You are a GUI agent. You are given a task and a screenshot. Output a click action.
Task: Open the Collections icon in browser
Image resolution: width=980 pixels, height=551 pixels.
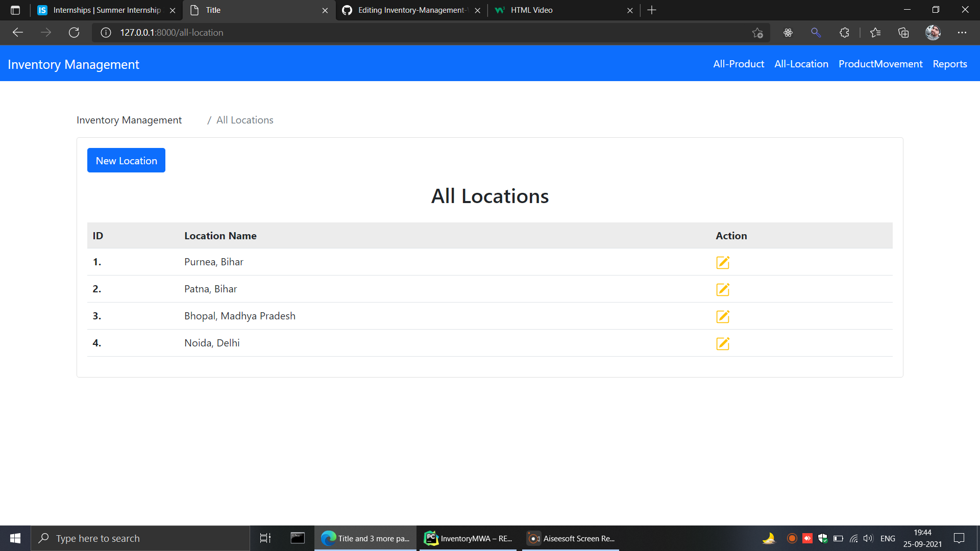903,32
